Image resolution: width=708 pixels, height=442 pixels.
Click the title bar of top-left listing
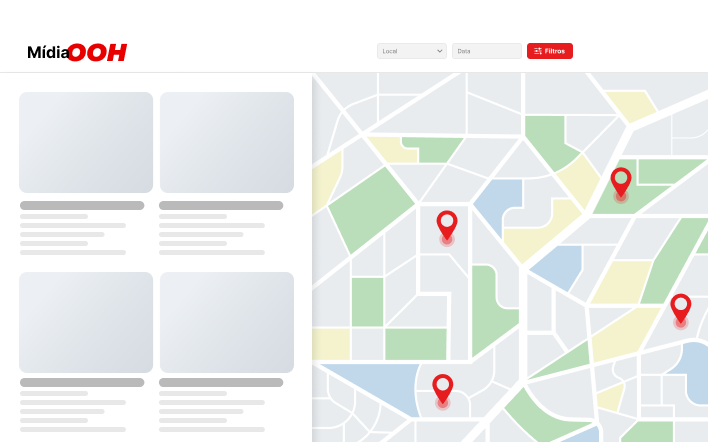click(82, 205)
